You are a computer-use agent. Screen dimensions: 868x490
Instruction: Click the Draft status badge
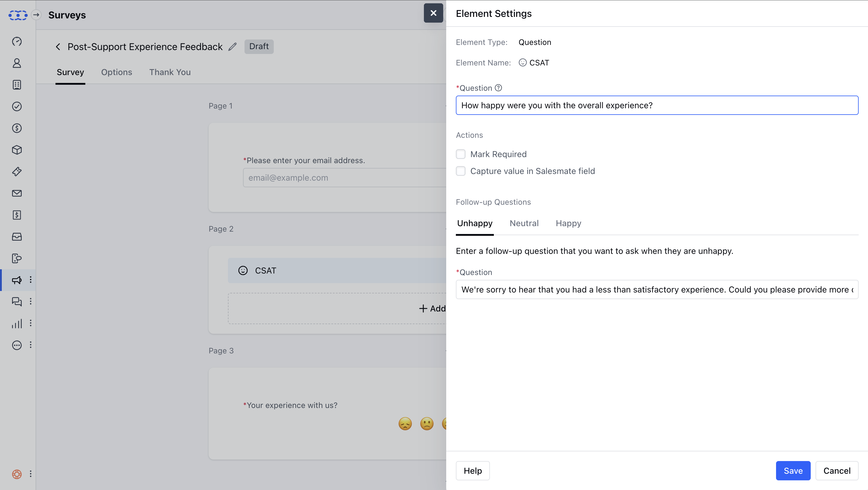pos(259,46)
